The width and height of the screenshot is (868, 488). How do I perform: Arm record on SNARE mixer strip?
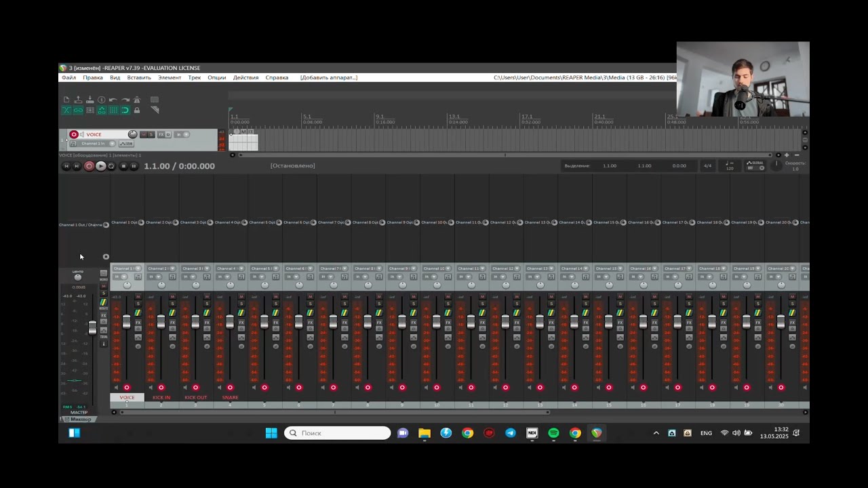point(230,388)
